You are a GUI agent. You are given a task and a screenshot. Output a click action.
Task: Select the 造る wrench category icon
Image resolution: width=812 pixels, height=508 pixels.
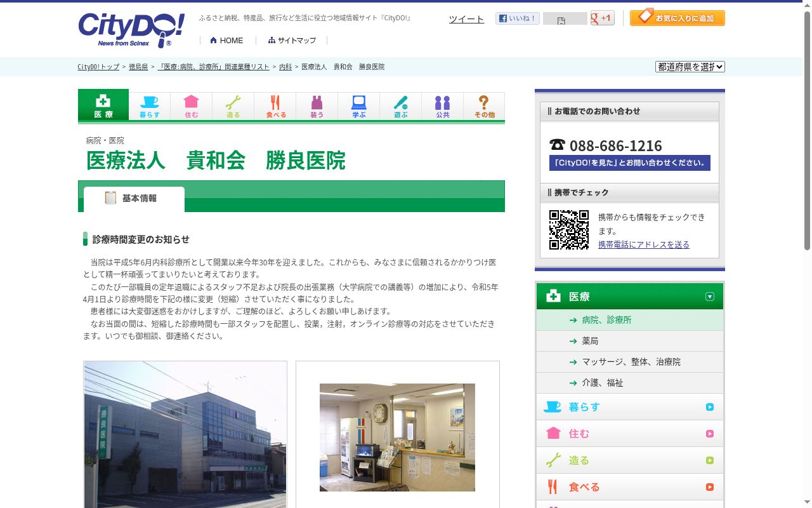[233, 106]
